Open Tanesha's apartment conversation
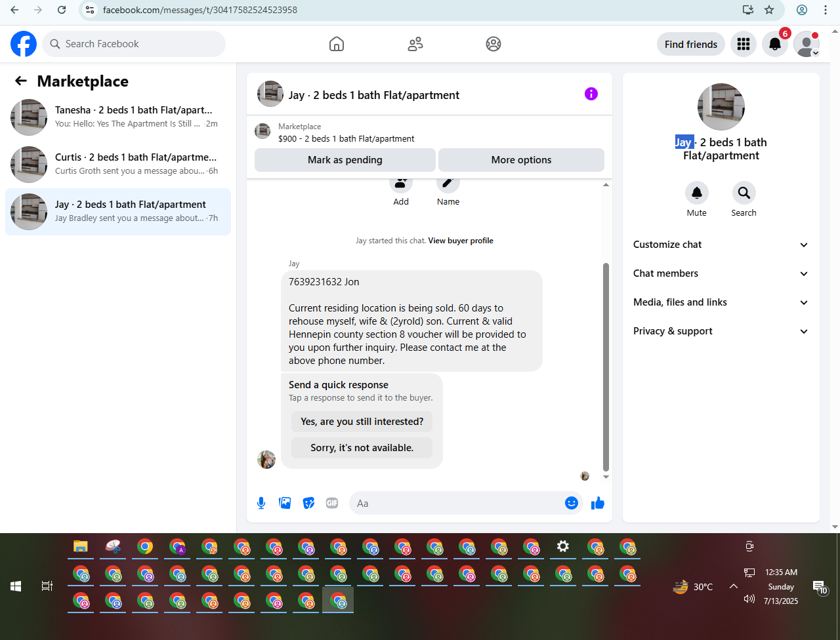840x640 pixels. pos(118,117)
